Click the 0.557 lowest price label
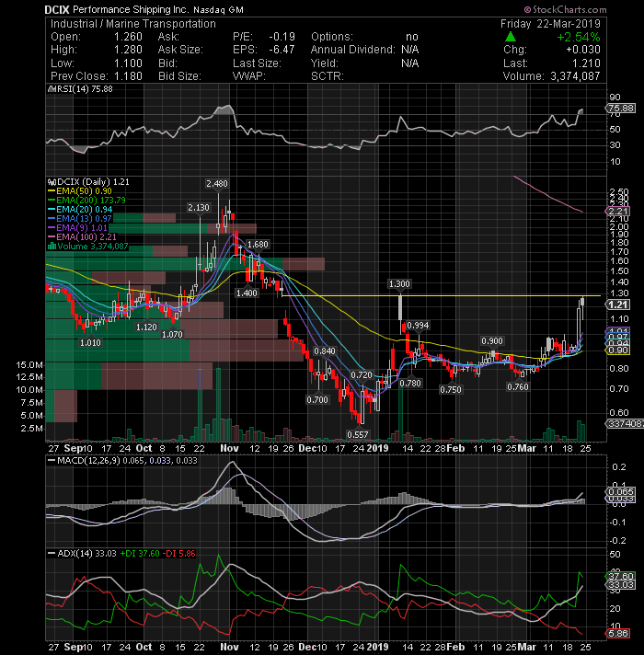 click(358, 435)
